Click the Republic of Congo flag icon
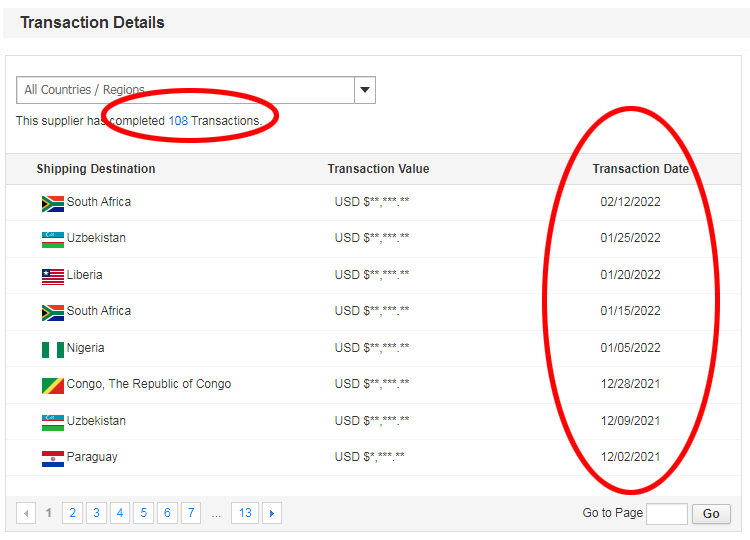 pyautogui.click(x=52, y=385)
